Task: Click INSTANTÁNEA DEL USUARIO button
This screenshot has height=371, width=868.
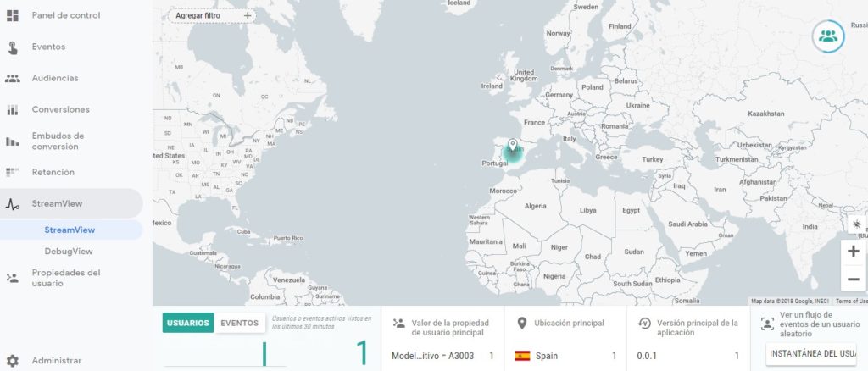Action: click(x=812, y=353)
